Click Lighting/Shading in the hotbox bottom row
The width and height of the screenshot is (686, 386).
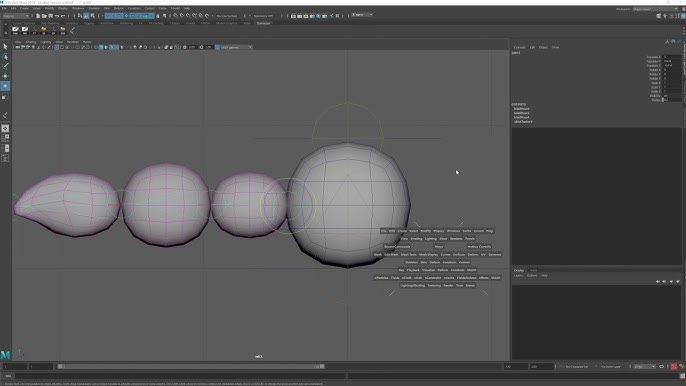click(x=412, y=285)
